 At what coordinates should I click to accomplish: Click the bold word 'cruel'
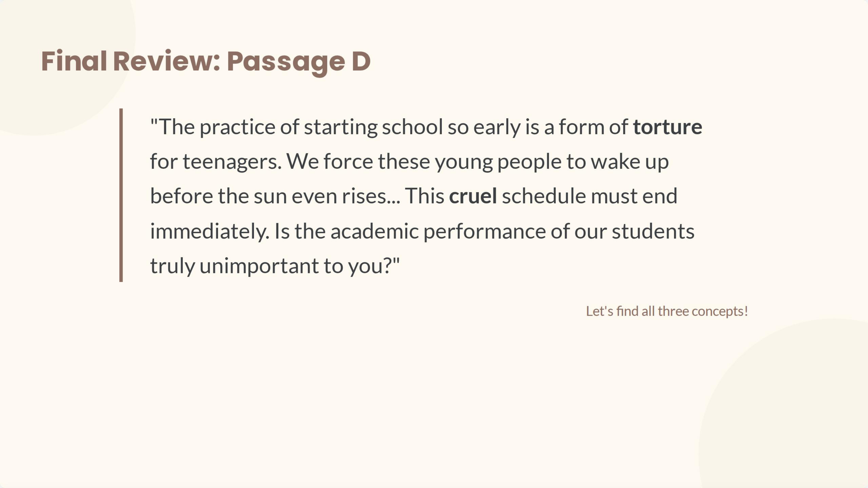(x=473, y=196)
